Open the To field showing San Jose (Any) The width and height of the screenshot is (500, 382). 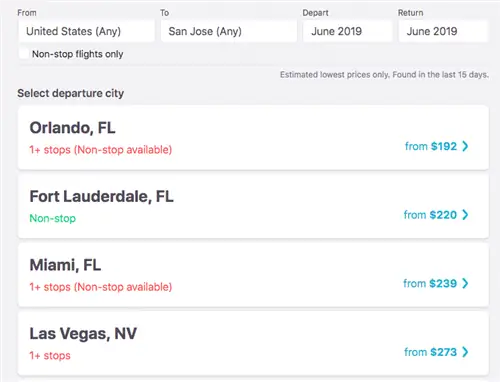(x=229, y=31)
